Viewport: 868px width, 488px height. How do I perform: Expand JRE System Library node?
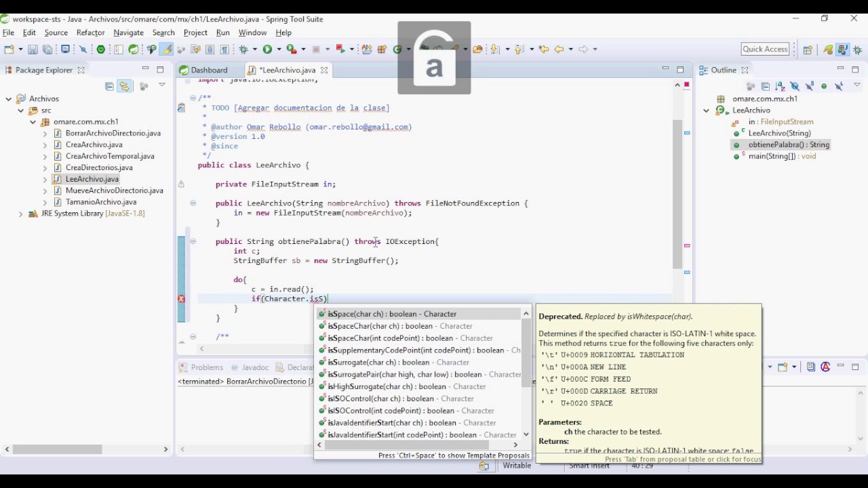pyautogui.click(x=21, y=213)
